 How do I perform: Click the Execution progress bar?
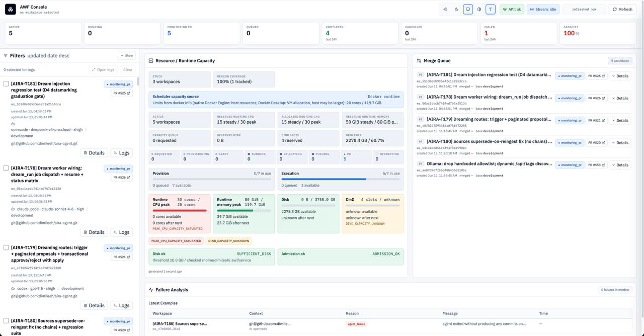click(x=341, y=179)
